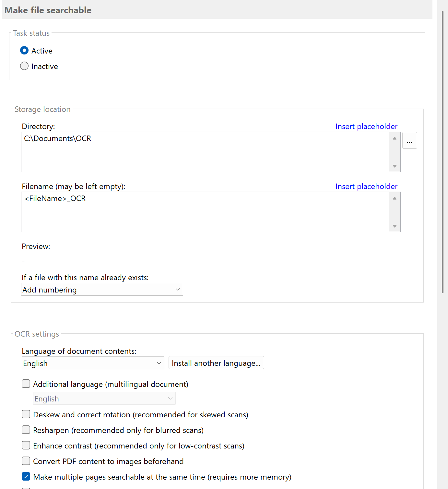This screenshot has height=489, width=448.
Task: Click the Directory field scroll-down arrow
Action: [x=395, y=166]
